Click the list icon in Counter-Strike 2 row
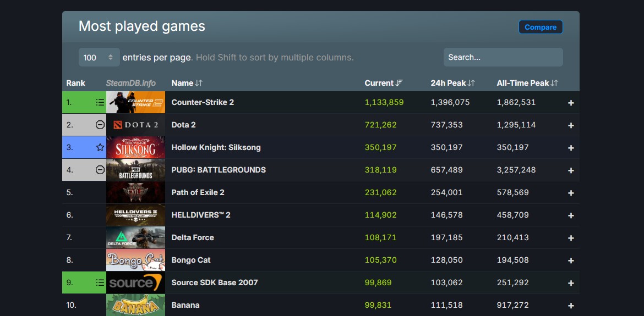The height and width of the screenshot is (316, 644). tap(100, 102)
